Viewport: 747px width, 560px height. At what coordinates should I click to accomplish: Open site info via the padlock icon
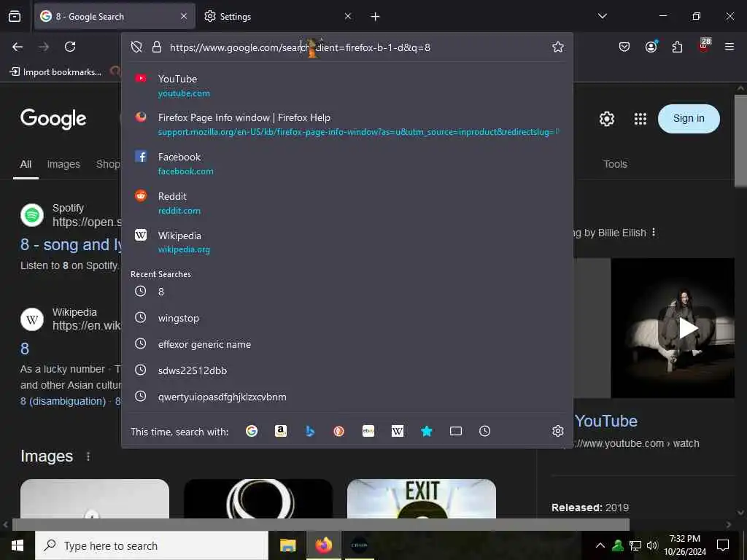(157, 47)
